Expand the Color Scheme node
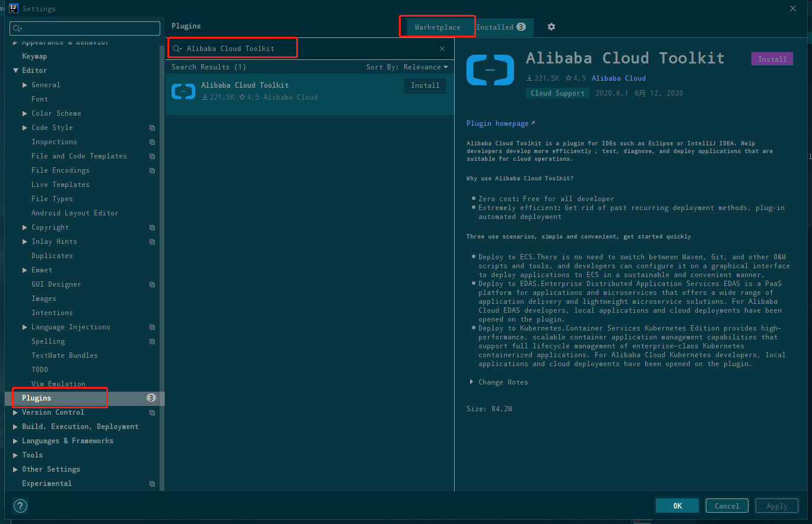The image size is (812, 524). [x=25, y=113]
